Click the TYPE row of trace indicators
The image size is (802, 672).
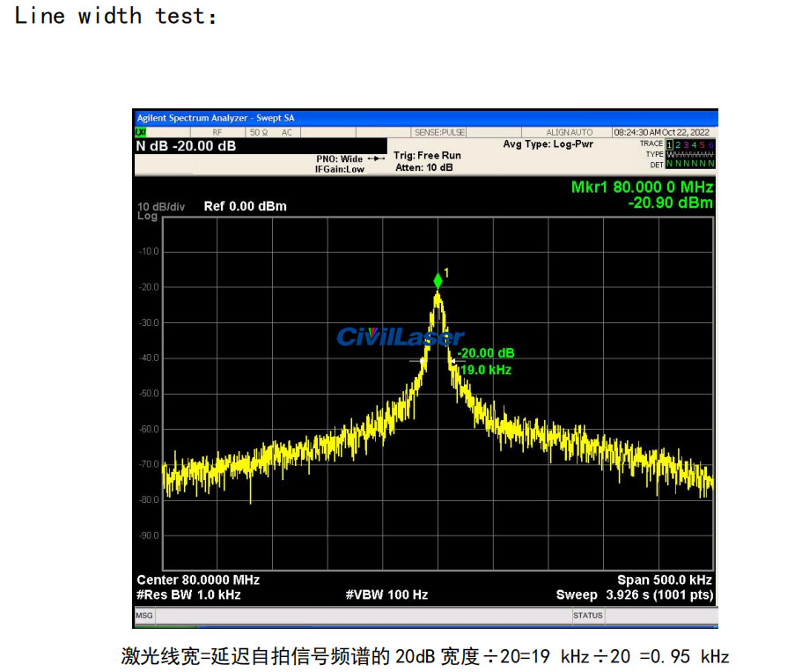tap(690, 154)
